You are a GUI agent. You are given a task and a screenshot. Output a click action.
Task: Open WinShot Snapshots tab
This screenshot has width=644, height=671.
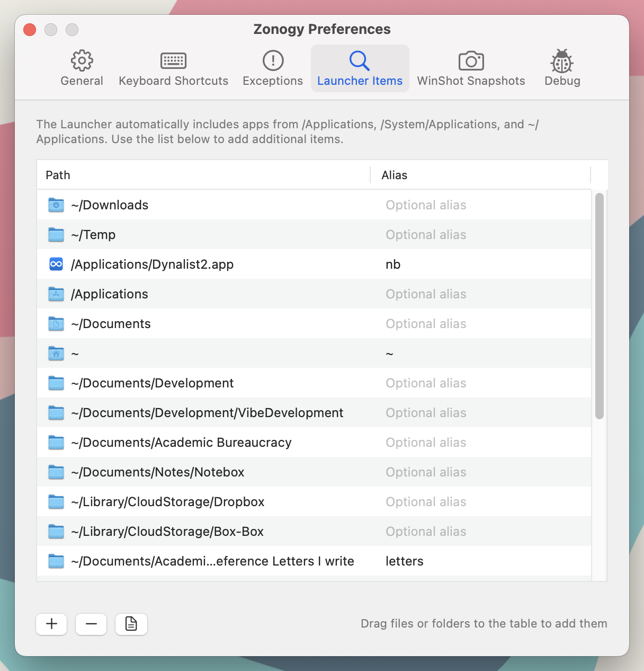471,68
